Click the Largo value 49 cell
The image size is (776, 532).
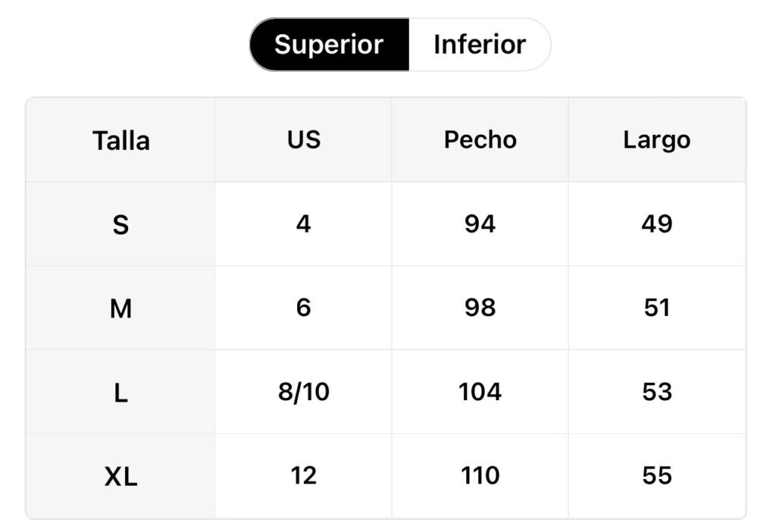657,224
